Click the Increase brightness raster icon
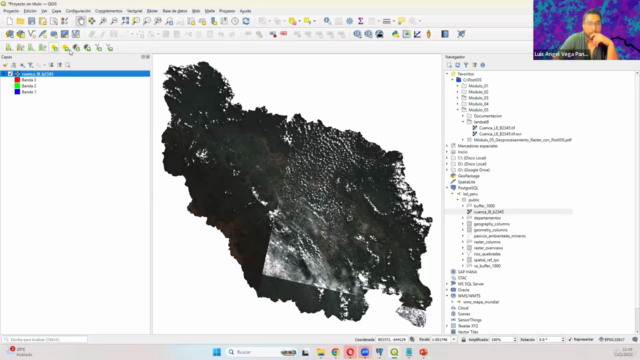Viewport: 640px width, 360px height. [x=54, y=48]
